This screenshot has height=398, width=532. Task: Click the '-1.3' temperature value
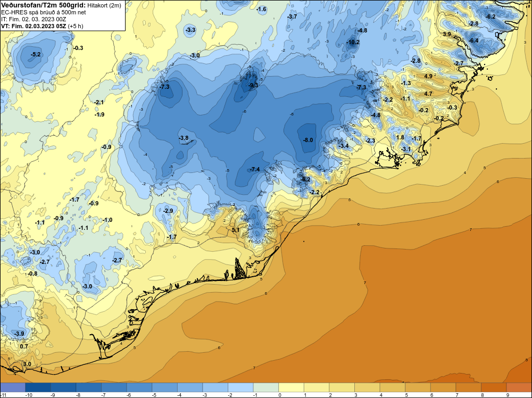click(x=406, y=83)
